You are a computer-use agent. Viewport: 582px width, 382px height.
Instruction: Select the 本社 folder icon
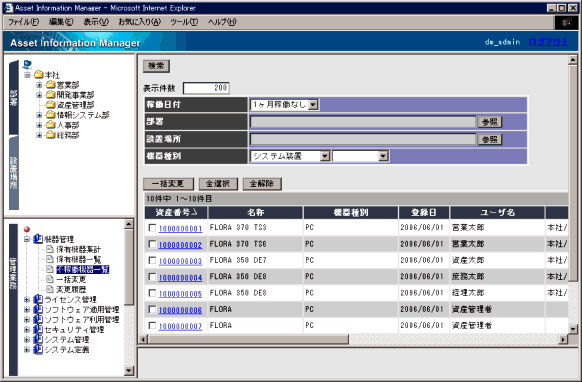pos(39,75)
